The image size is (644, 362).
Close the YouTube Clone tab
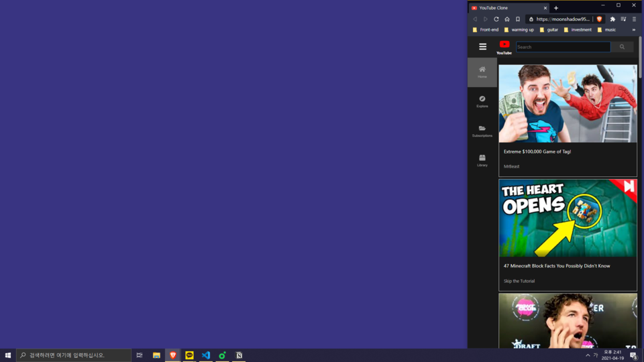click(545, 8)
